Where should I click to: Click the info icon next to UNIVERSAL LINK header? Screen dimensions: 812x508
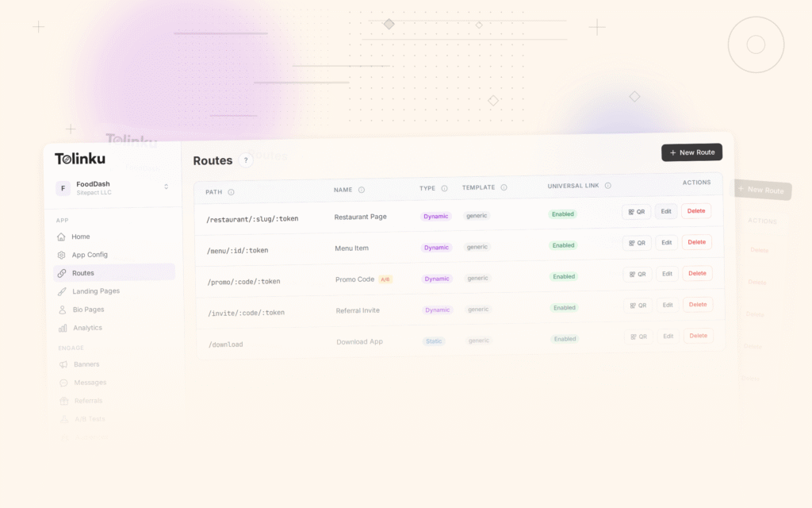(x=608, y=186)
